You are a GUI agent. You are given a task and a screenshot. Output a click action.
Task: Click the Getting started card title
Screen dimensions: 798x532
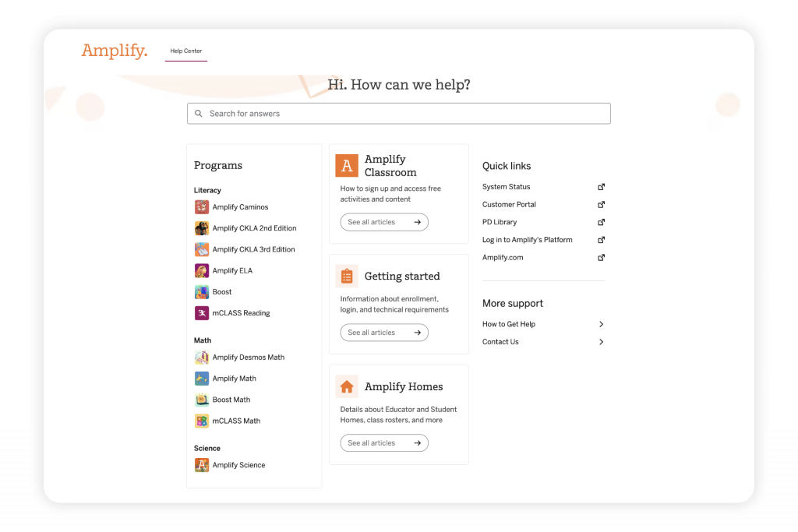coord(402,277)
